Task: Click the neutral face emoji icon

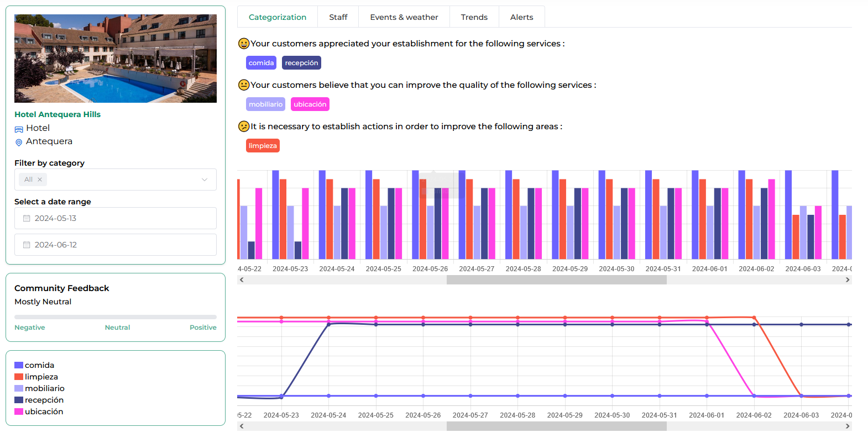Action: [x=244, y=85]
